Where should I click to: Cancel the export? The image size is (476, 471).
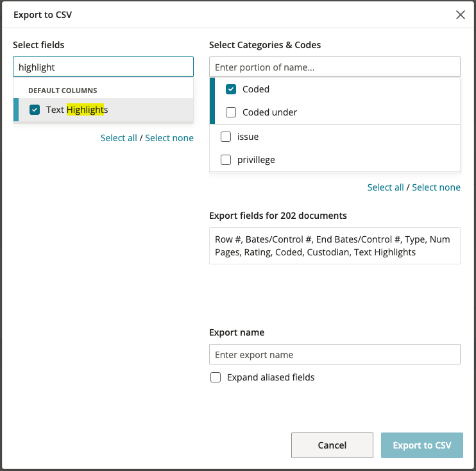[332, 445]
